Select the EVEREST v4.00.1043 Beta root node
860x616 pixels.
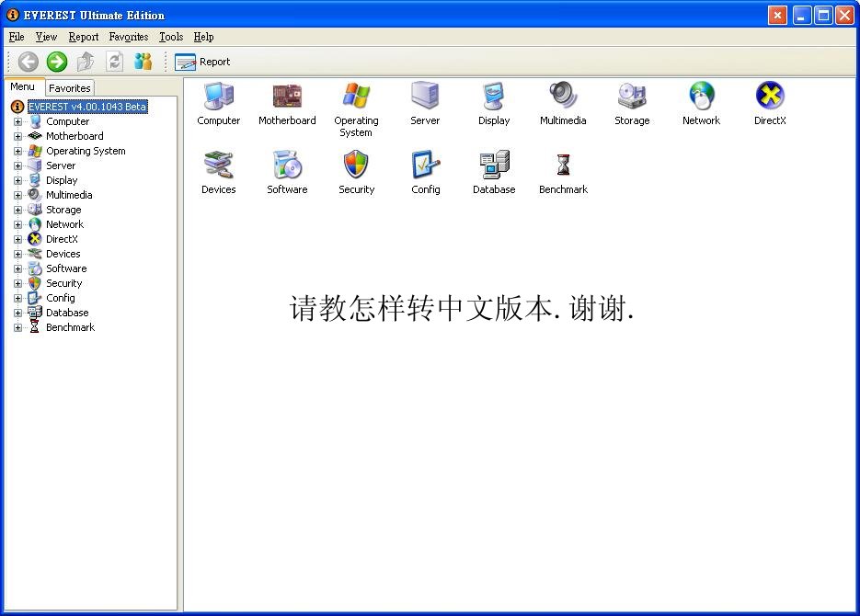pyautogui.click(x=87, y=107)
